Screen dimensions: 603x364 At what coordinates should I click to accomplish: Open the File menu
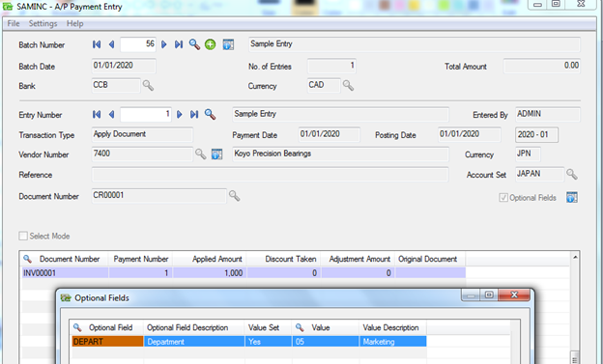tap(14, 23)
